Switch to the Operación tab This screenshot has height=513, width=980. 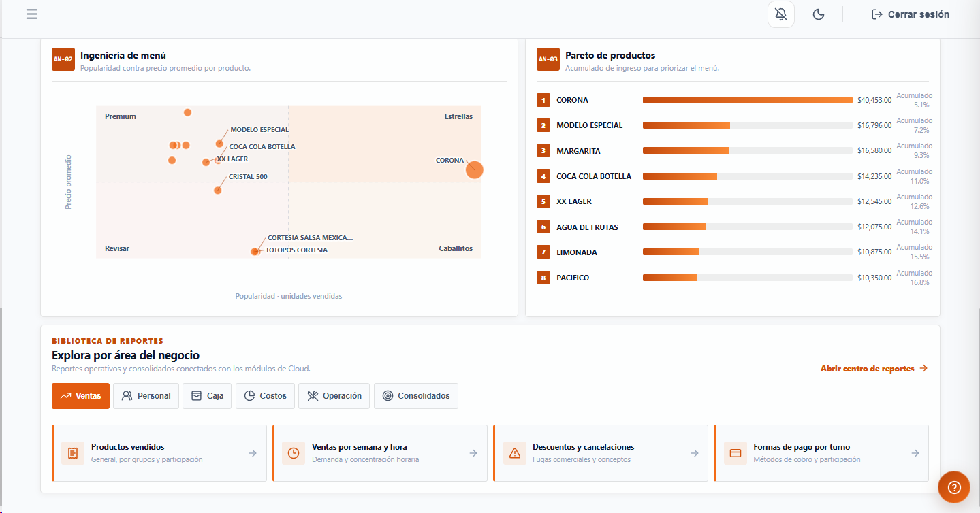coord(334,396)
